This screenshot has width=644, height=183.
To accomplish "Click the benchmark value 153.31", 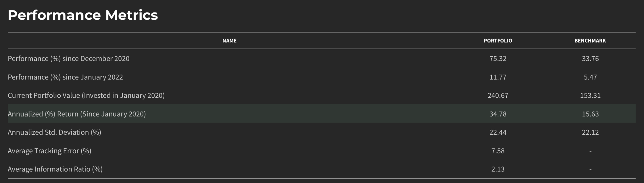I will pos(590,95).
